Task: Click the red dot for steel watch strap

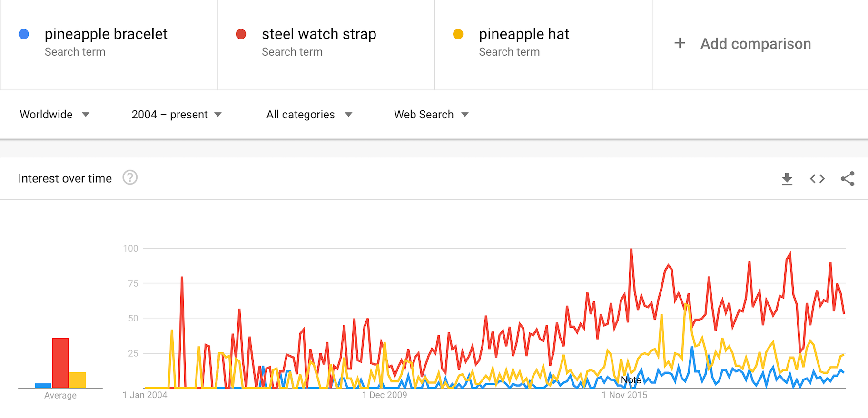Action: pyautogui.click(x=241, y=34)
